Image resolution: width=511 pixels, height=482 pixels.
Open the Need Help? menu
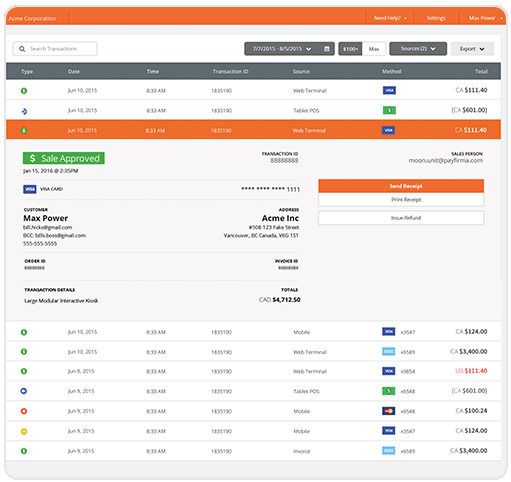[390, 18]
